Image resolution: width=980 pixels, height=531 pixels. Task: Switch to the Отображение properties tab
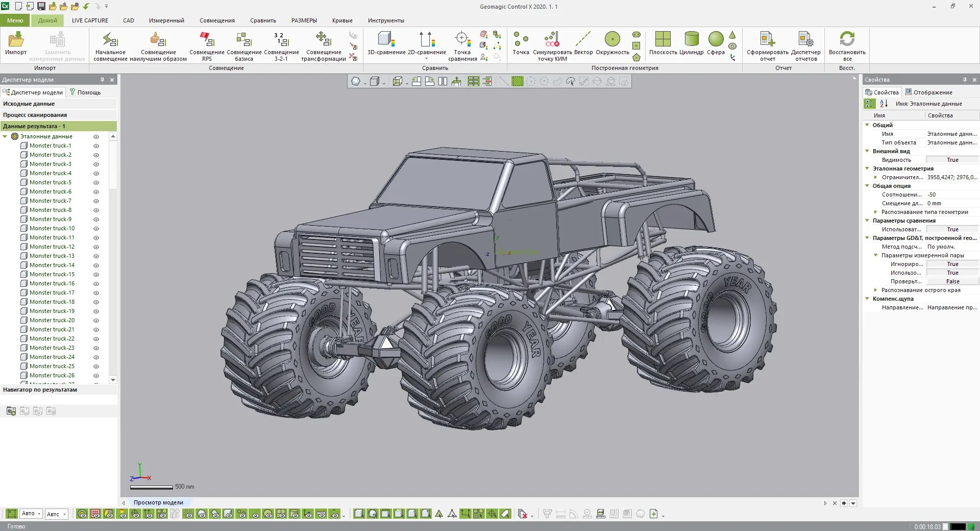tap(928, 92)
